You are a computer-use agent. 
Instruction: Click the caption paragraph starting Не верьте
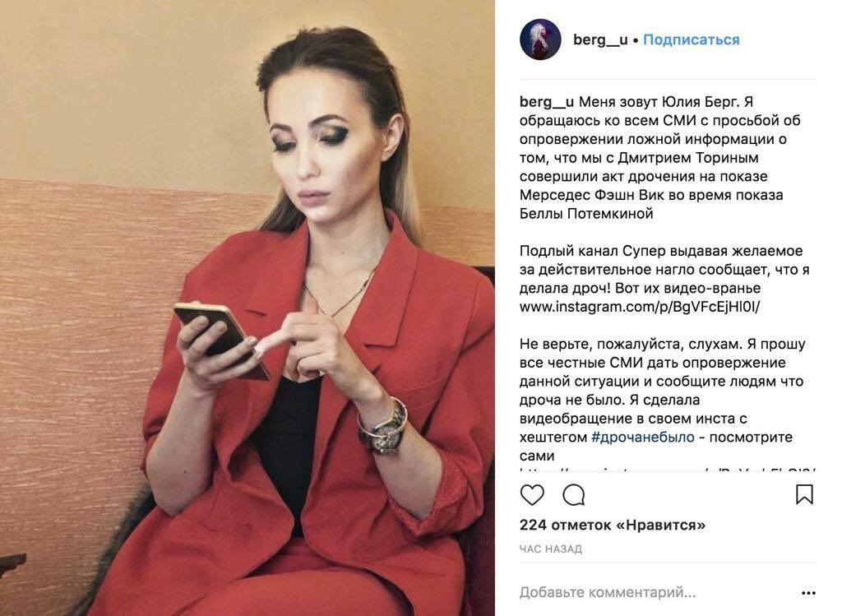click(662, 400)
